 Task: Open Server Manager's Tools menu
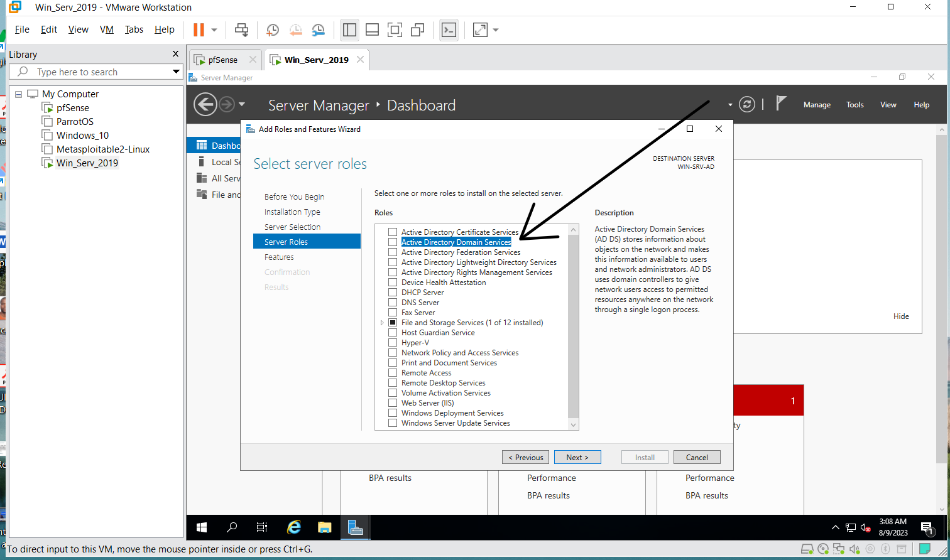tap(855, 105)
